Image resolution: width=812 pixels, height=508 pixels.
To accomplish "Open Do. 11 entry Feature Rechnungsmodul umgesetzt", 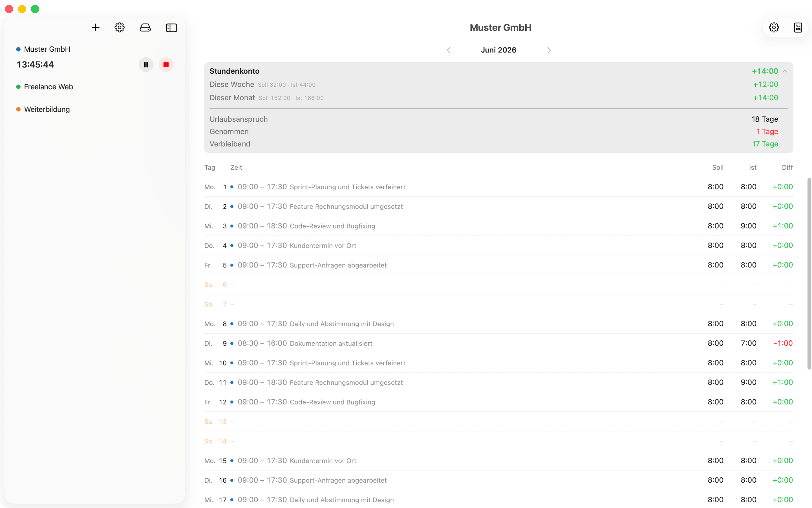I will pyautogui.click(x=498, y=382).
